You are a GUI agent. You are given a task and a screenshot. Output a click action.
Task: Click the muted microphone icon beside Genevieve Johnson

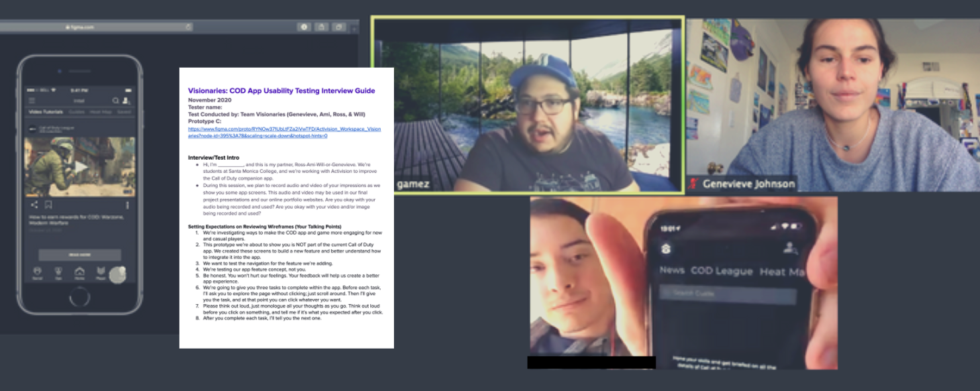[x=693, y=184]
